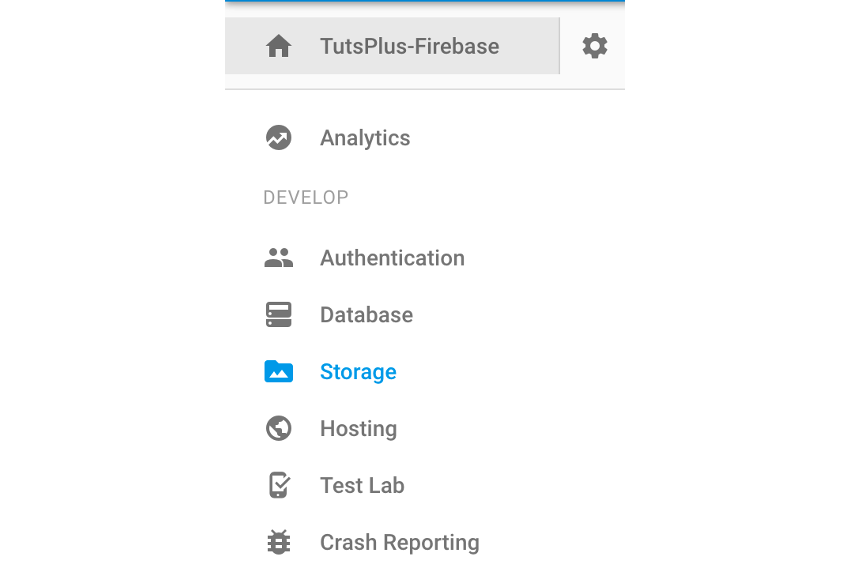Click the Database stack icon

point(278,314)
